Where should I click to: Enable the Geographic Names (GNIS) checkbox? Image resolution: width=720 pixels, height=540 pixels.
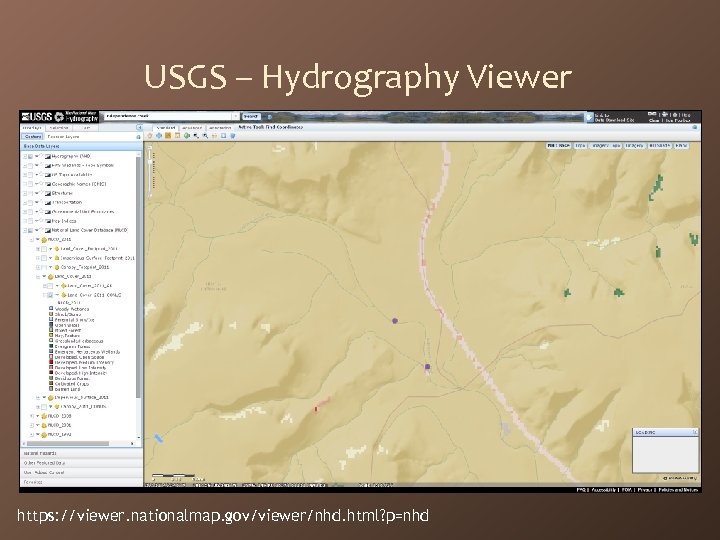point(30,184)
